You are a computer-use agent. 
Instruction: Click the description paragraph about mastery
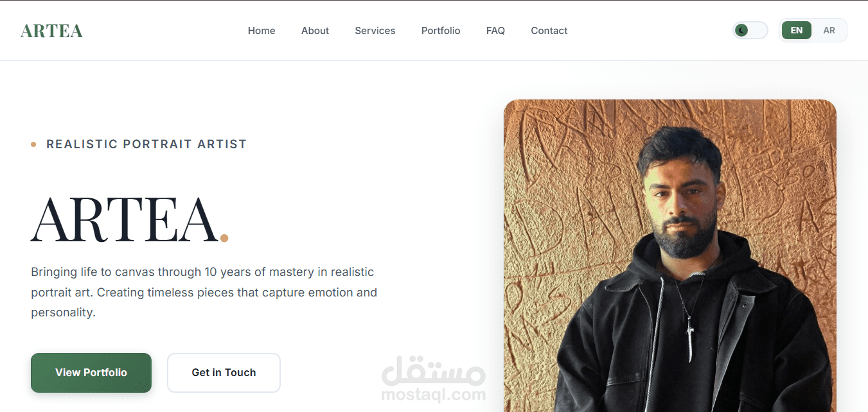(x=204, y=293)
